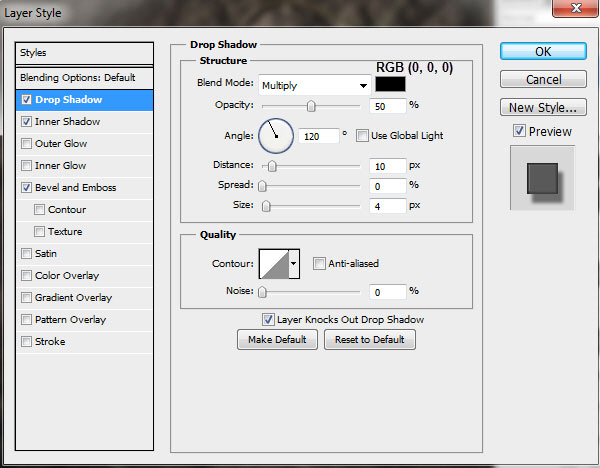Click the Noise slider handle
The width and height of the screenshot is (600, 468).
click(x=262, y=292)
